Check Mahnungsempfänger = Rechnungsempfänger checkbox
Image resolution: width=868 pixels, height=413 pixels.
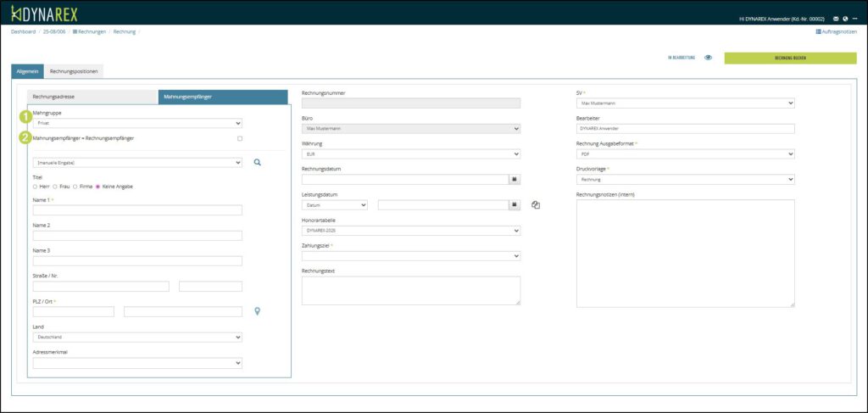(x=240, y=138)
